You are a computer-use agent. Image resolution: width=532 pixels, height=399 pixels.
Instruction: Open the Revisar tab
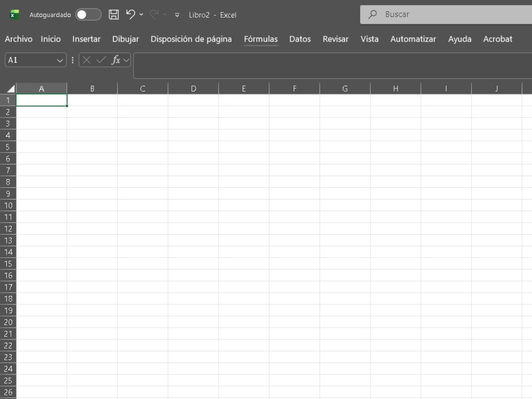336,39
